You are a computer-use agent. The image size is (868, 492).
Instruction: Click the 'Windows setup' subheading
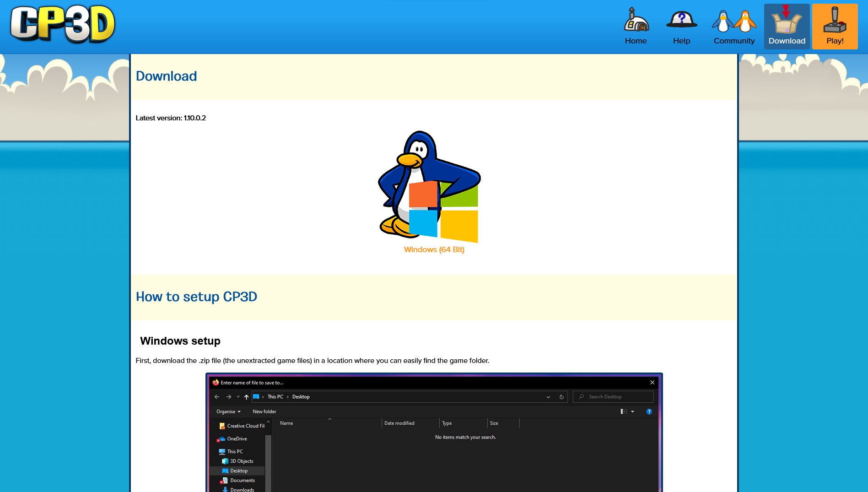click(x=180, y=341)
